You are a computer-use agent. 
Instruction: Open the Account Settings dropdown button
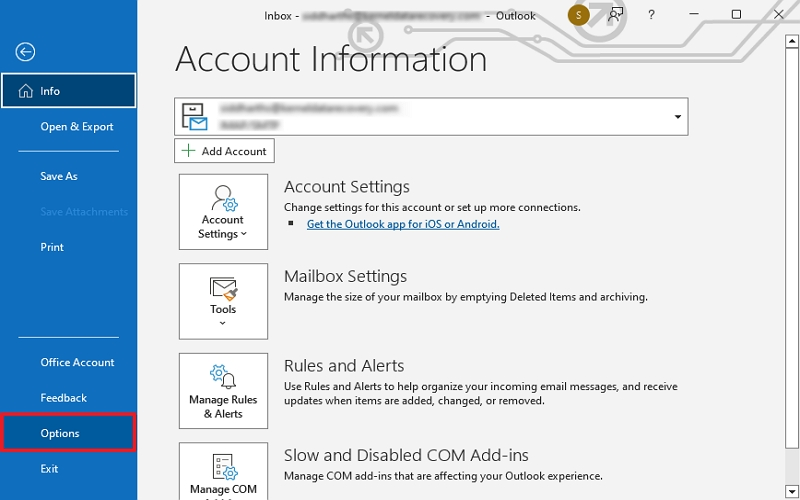point(223,212)
